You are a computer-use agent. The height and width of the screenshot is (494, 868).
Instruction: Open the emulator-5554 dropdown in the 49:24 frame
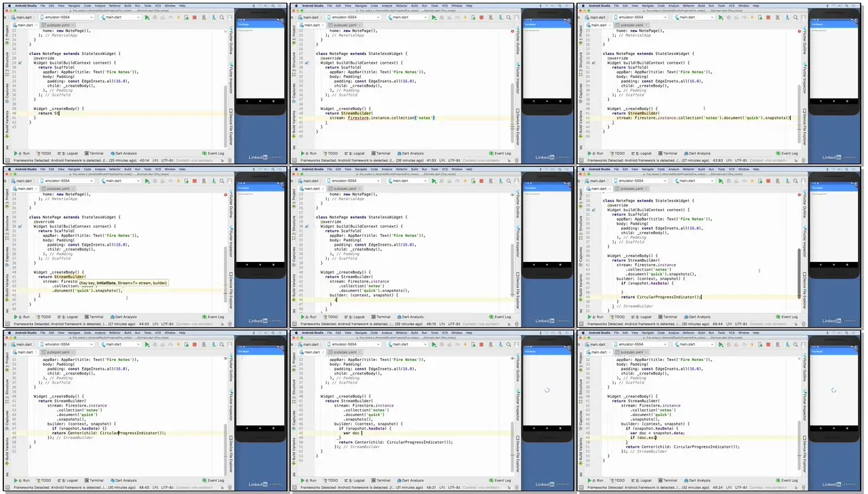point(640,344)
